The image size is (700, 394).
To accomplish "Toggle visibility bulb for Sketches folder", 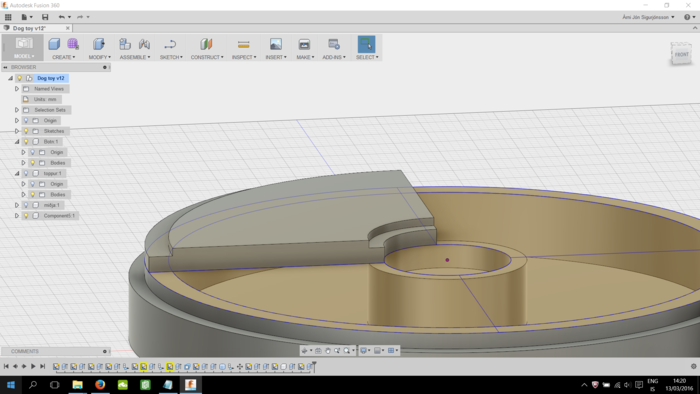I will click(26, 131).
